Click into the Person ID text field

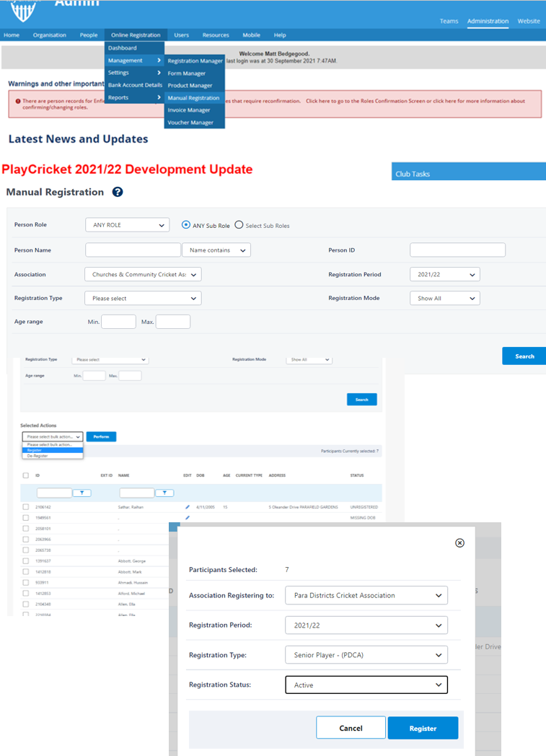[457, 250]
